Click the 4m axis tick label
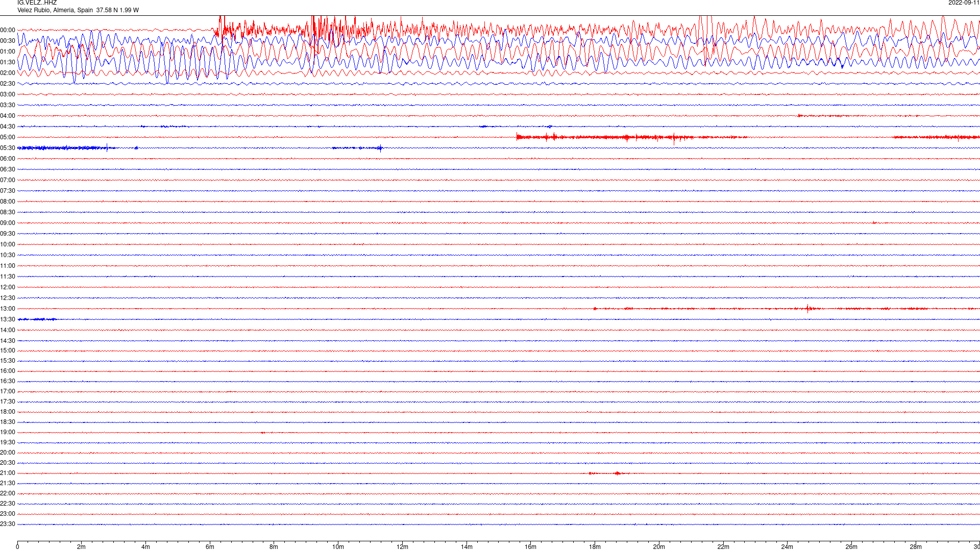980x551 pixels. pyautogui.click(x=145, y=547)
